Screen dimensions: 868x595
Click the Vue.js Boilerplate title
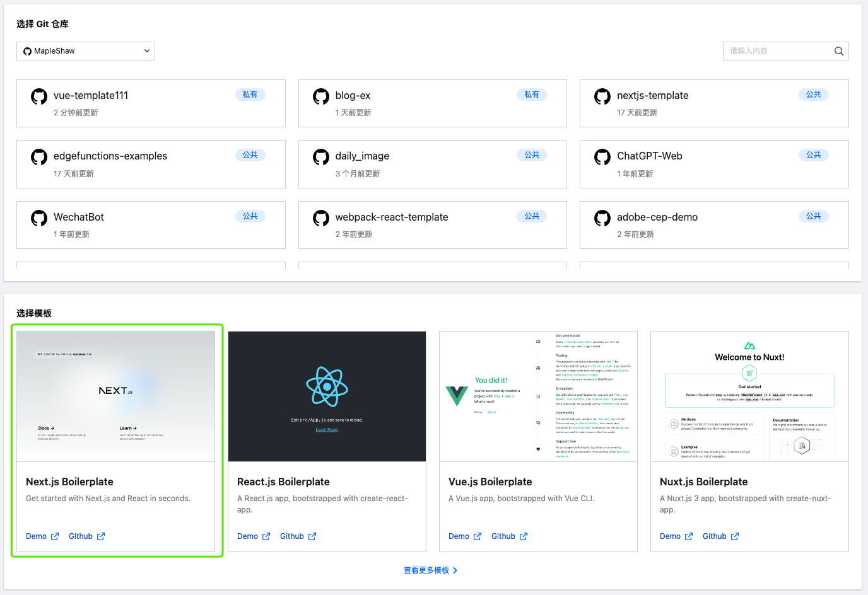coord(490,482)
